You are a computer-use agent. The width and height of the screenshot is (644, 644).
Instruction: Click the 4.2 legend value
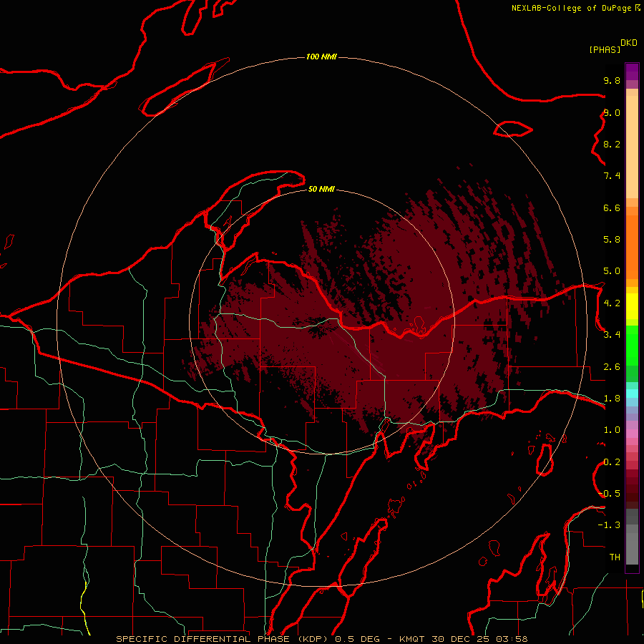point(612,303)
